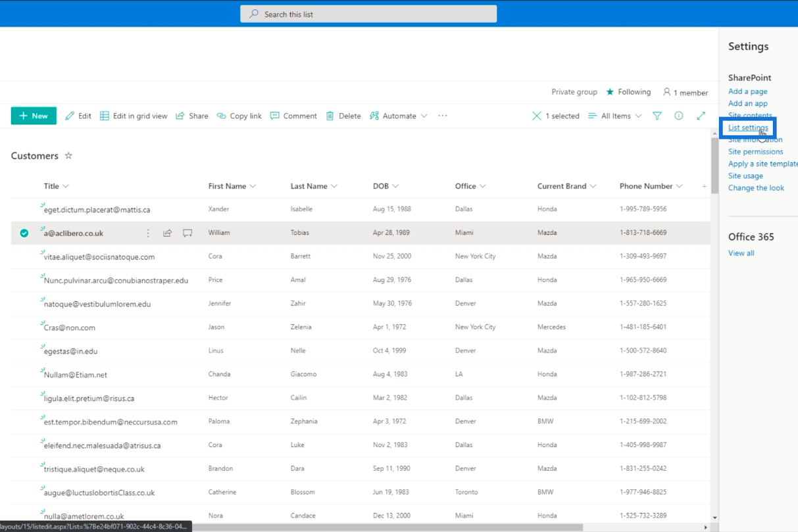The width and height of the screenshot is (798, 532).
Task: Open item natoque@vestibulumlorem.edu
Action: (97, 304)
